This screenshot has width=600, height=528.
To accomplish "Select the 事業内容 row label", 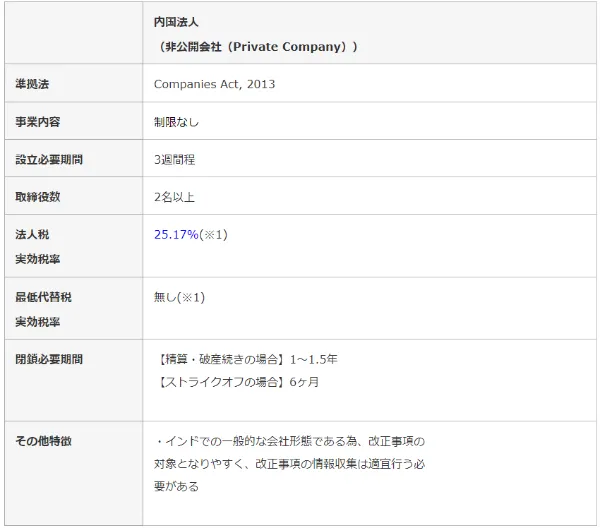I will (x=38, y=122).
